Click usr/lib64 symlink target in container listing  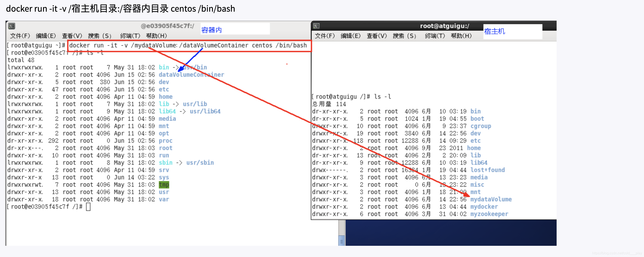coord(205,111)
